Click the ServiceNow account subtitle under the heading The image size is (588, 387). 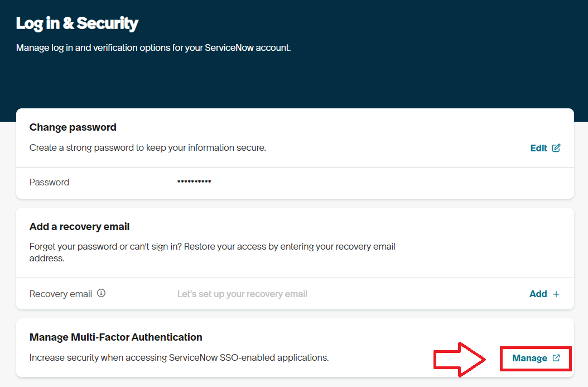[x=153, y=48]
